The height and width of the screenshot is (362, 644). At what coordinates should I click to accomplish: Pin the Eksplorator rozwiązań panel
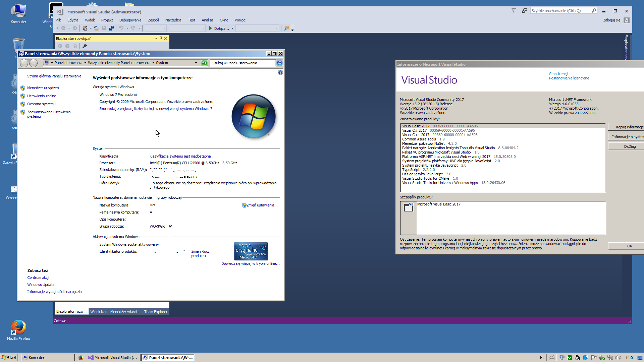pos(161,39)
